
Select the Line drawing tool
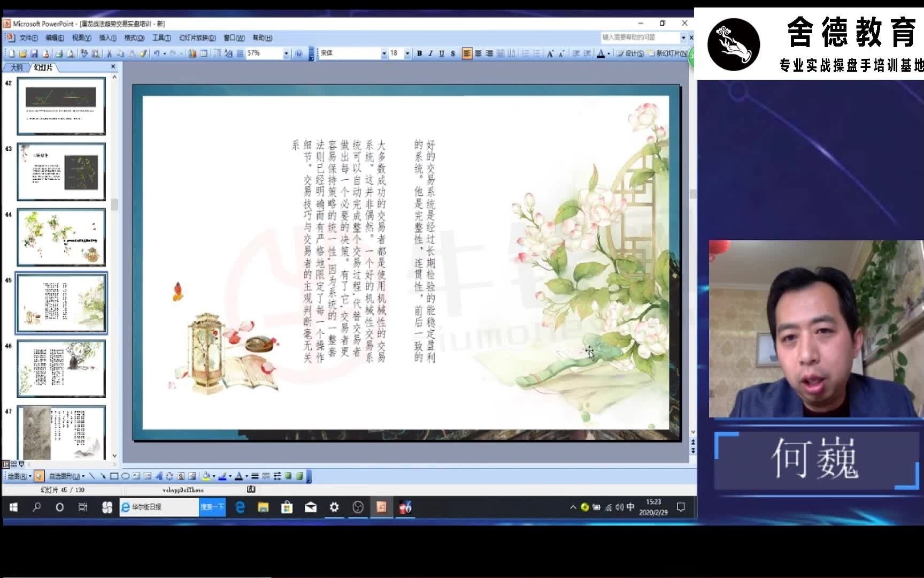tap(92, 476)
